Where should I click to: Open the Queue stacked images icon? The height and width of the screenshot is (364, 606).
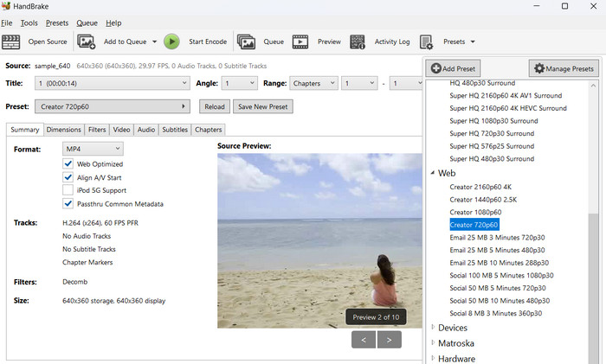click(x=246, y=42)
